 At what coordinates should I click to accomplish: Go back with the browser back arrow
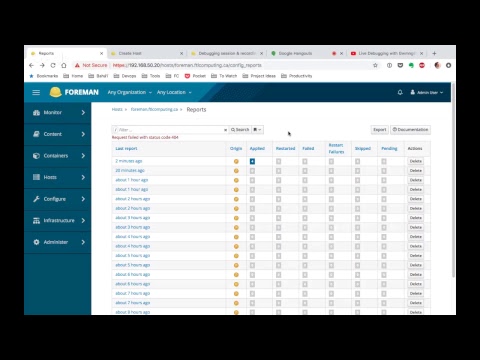[31, 65]
